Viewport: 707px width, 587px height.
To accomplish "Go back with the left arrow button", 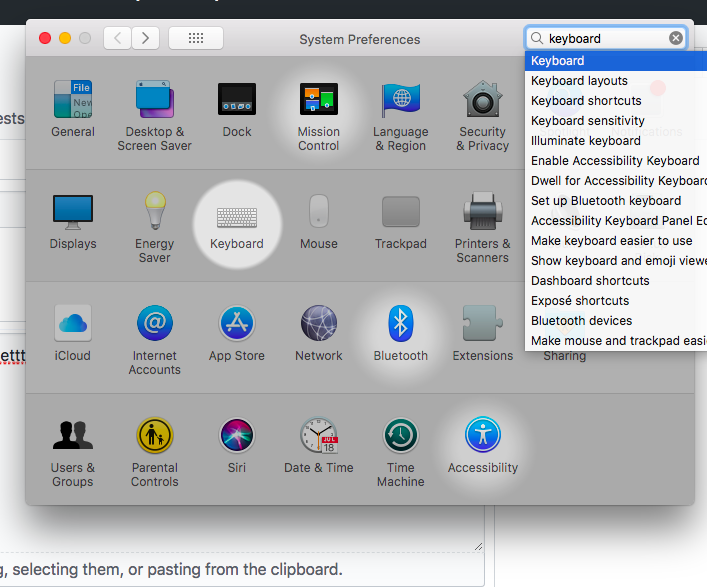I will 118,38.
